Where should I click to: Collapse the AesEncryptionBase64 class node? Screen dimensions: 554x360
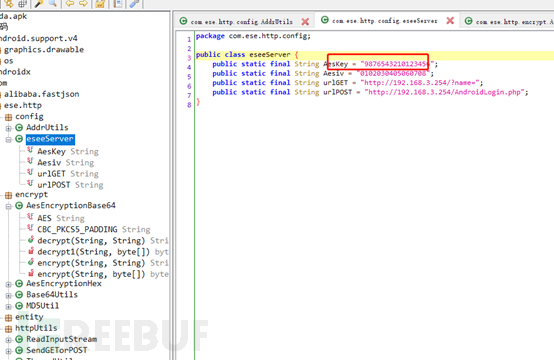click(x=8, y=206)
